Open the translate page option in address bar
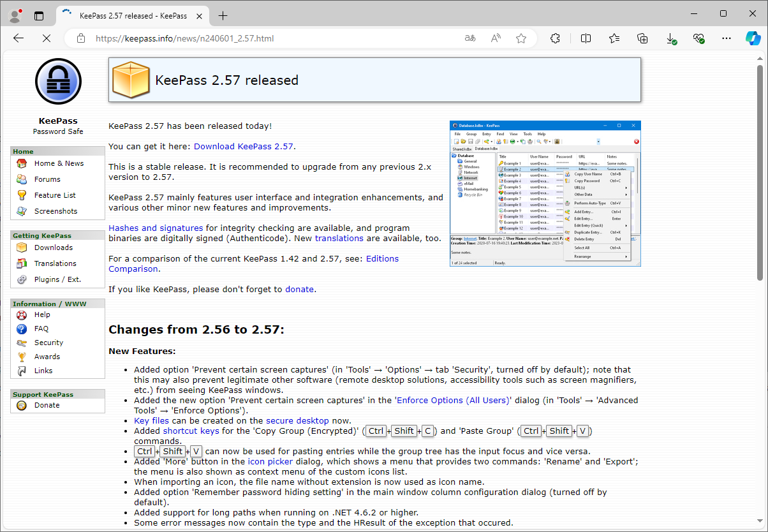The image size is (768, 532). 470,38
